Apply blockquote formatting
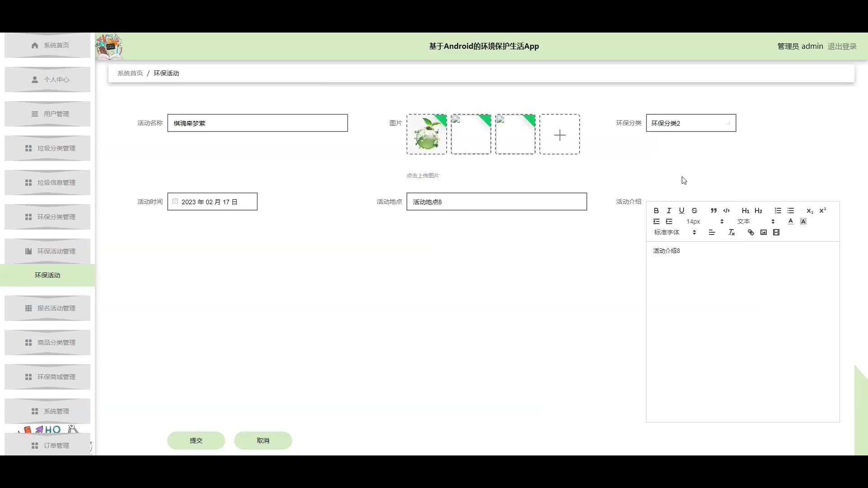868x488 pixels. (713, 211)
